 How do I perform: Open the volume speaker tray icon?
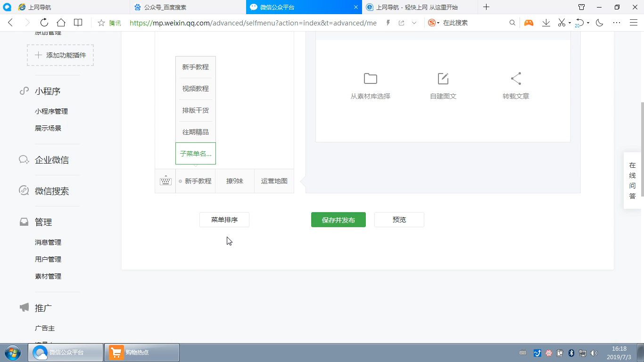[x=594, y=353]
